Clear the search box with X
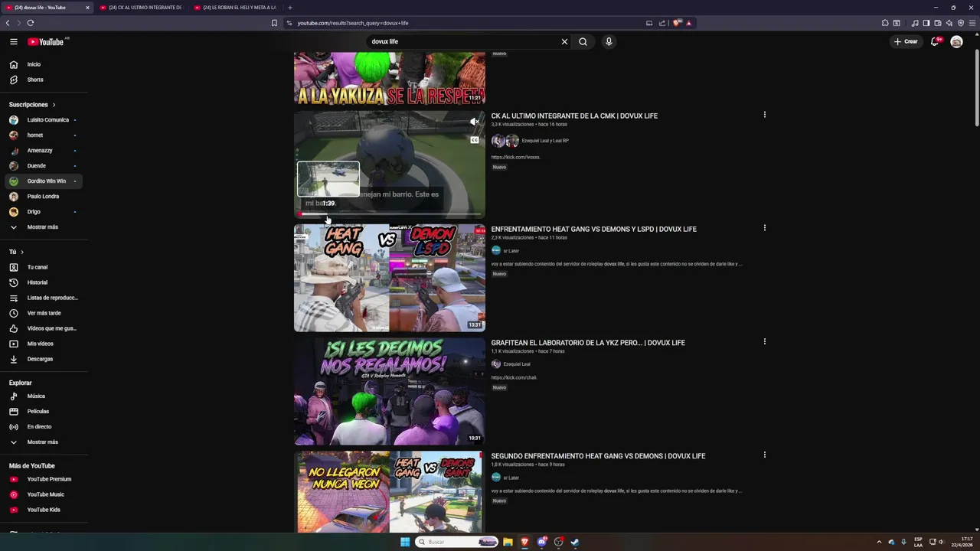The height and width of the screenshot is (551, 980). click(x=565, y=41)
